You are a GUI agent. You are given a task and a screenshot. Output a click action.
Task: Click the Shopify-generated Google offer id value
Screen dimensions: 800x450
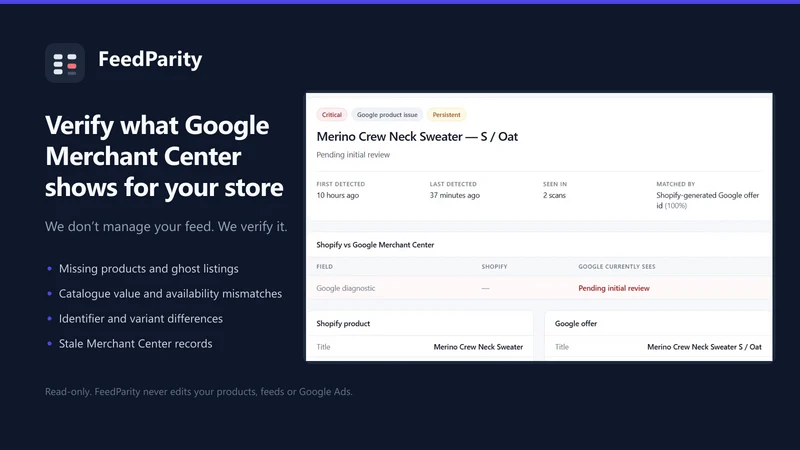pyautogui.click(x=708, y=201)
